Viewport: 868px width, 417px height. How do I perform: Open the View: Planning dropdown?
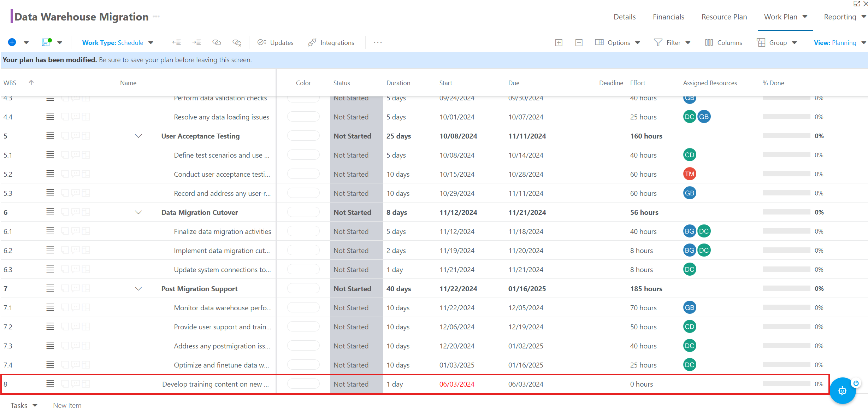click(x=840, y=43)
